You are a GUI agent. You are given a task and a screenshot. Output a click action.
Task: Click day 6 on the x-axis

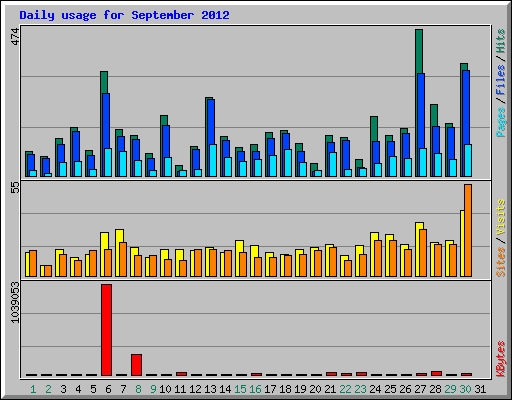tap(108, 389)
